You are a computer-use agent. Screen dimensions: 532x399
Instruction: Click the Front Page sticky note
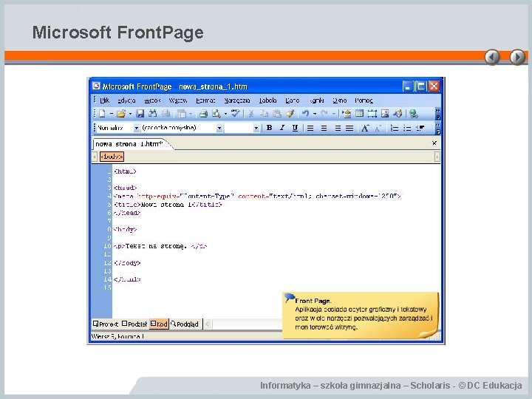pos(361,316)
